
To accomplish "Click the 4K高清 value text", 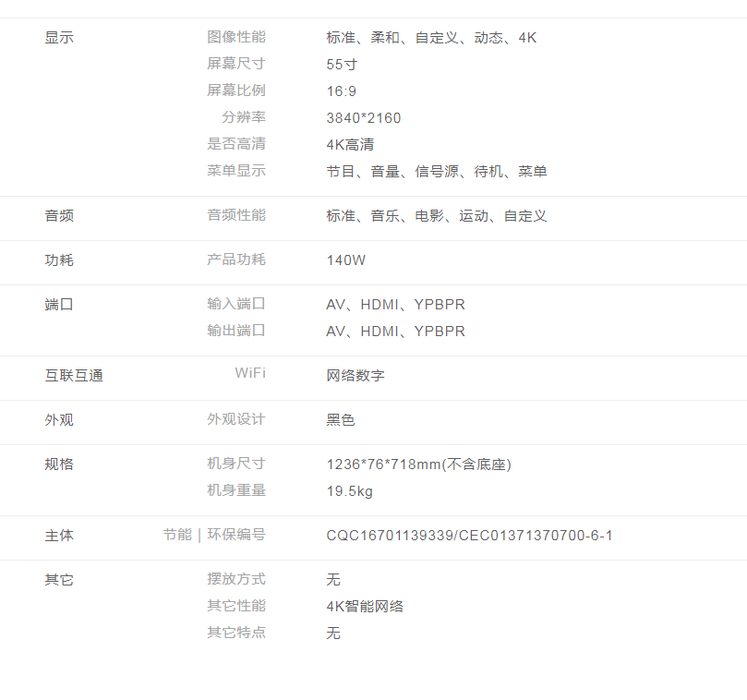I will coord(350,145).
